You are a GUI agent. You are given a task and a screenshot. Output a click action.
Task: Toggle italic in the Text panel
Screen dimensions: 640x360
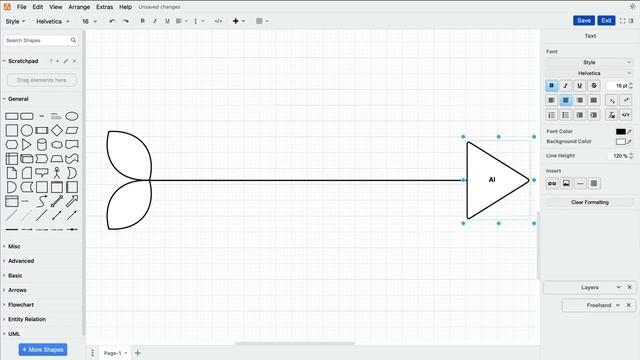[x=565, y=86]
